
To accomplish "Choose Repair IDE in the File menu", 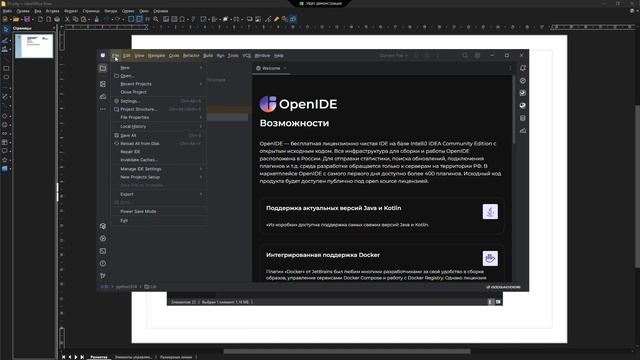I will (159, 151).
